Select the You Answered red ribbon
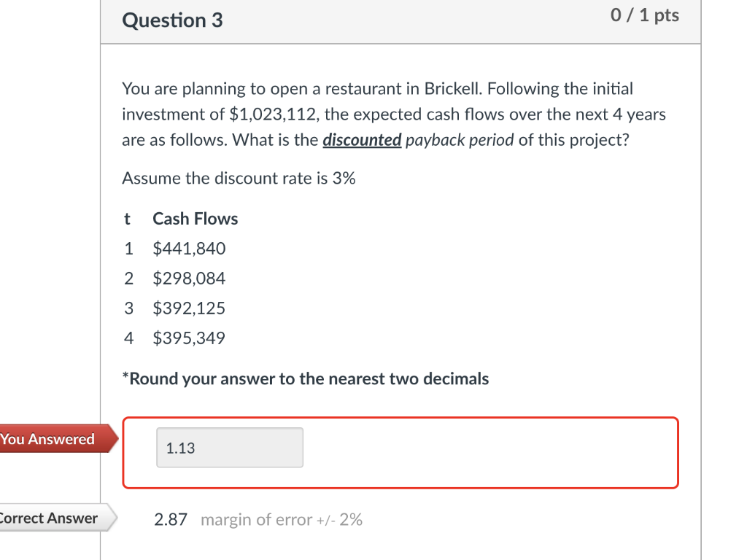This screenshot has height=560, width=747. point(47,439)
